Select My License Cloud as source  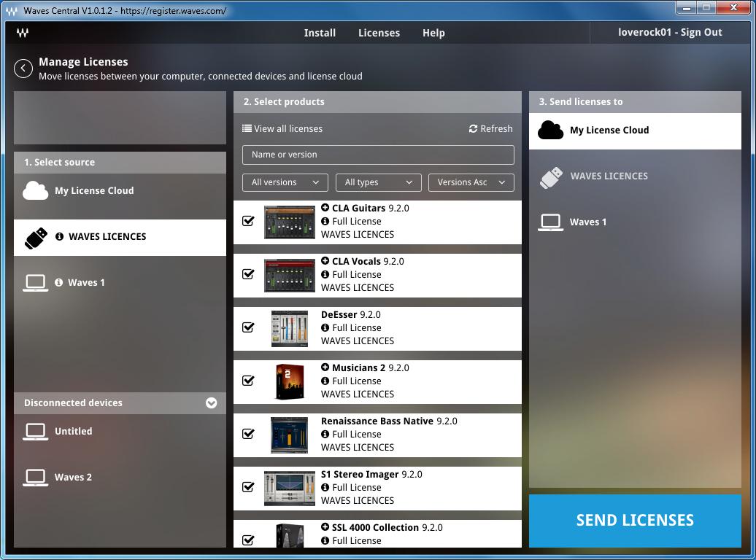coord(120,191)
